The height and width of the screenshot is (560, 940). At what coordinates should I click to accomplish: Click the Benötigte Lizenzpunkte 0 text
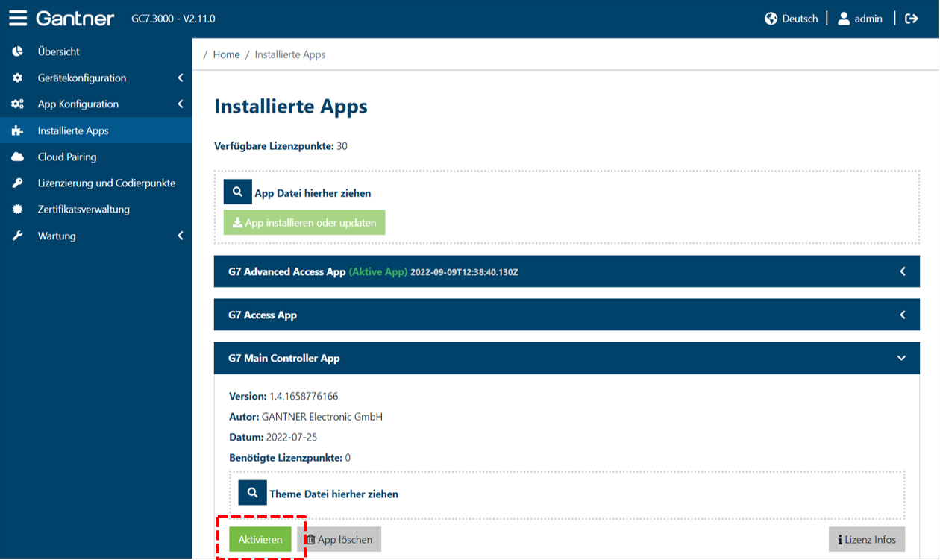(x=289, y=458)
